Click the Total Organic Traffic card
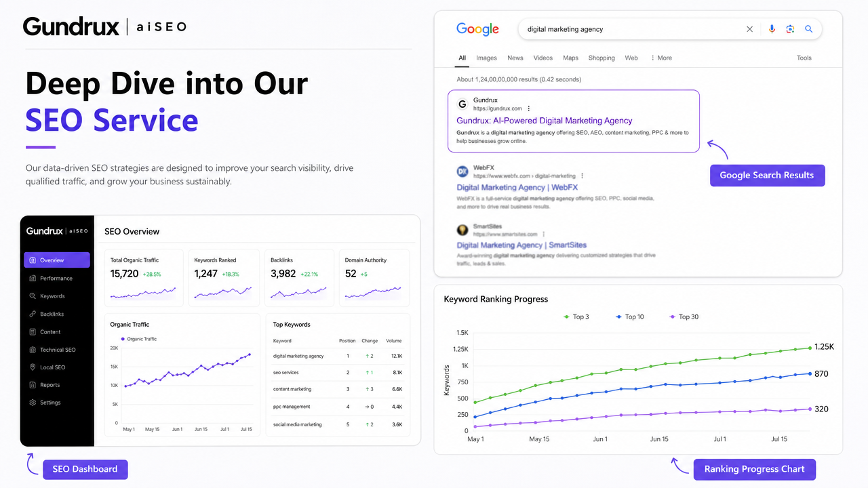 (144, 277)
